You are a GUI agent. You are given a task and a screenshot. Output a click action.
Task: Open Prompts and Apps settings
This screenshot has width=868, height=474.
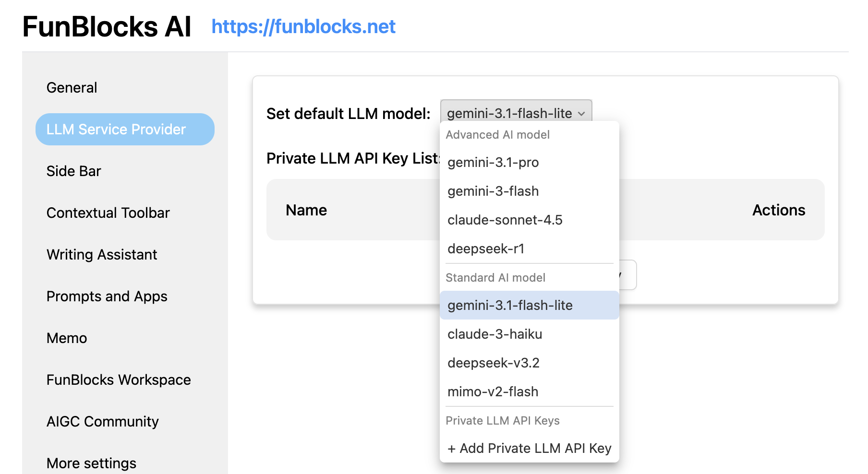(x=107, y=296)
